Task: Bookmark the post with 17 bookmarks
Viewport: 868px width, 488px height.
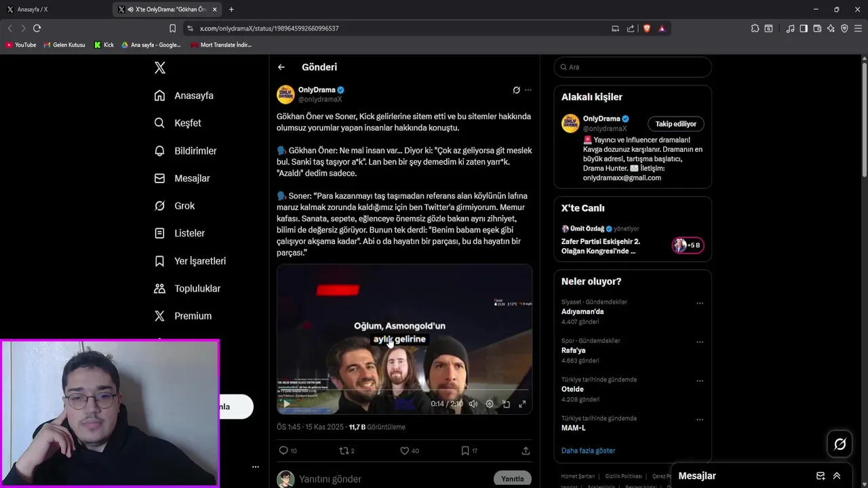Action: [469, 451]
